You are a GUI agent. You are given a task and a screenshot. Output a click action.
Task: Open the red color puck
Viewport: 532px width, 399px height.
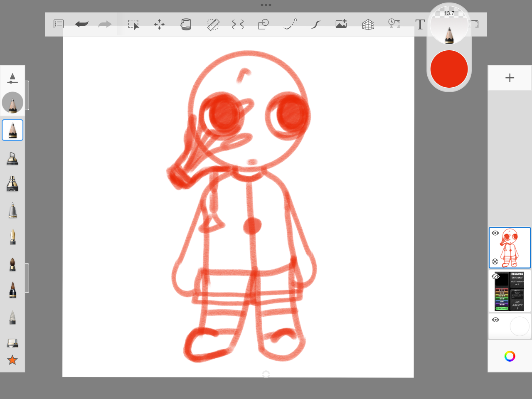pos(449,69)
